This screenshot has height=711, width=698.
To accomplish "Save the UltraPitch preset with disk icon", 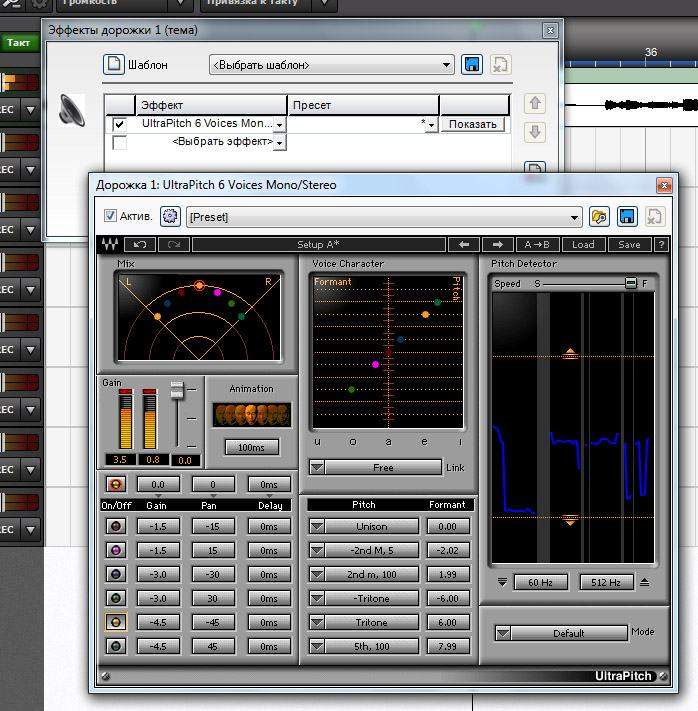I will pyautogui.click(x=627, y=217).
